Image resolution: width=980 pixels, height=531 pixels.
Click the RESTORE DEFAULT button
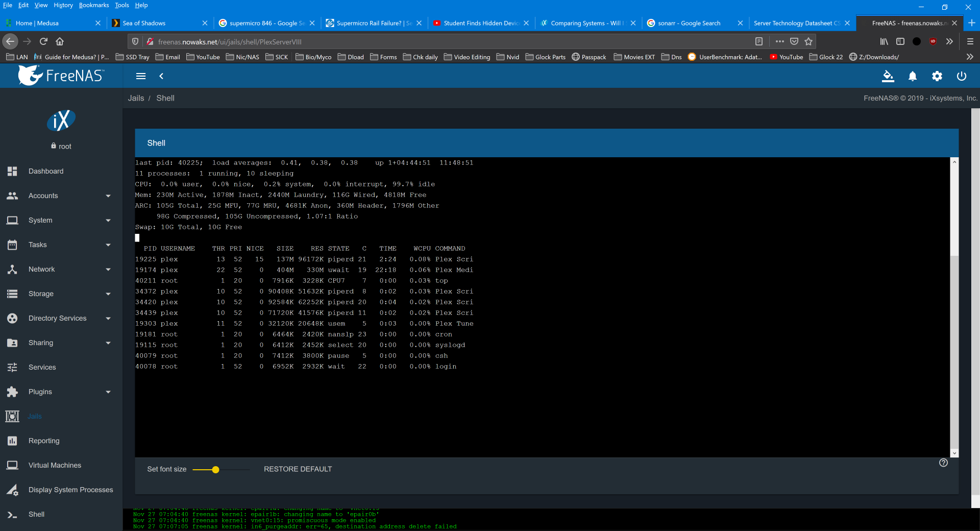[298, 469]
